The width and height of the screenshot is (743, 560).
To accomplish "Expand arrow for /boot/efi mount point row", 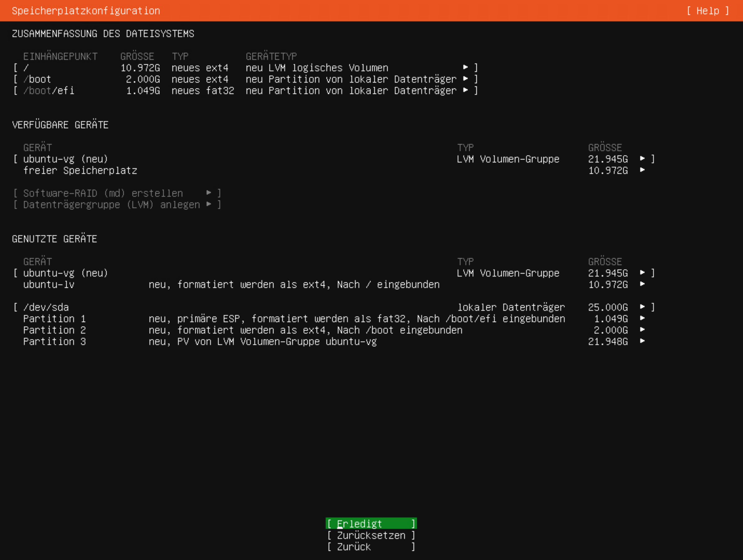I will 466,90.
